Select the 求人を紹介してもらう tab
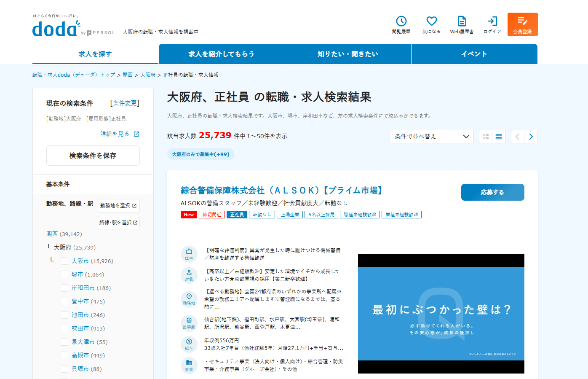 click(x=222, y=54)
